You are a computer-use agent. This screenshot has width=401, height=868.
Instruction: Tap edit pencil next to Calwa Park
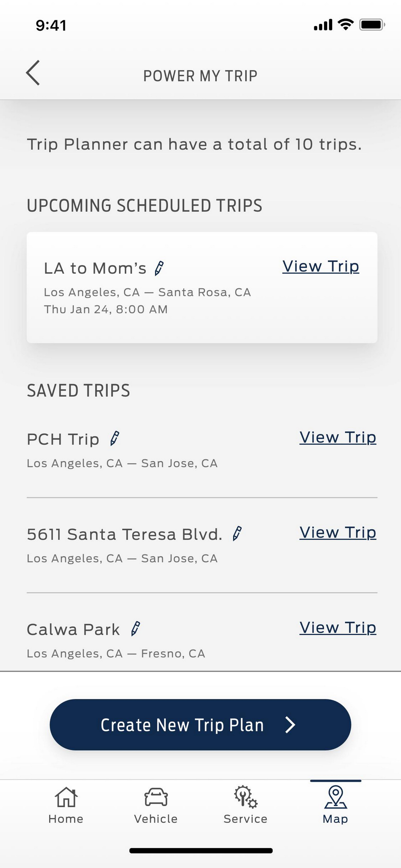pos(136,629)
